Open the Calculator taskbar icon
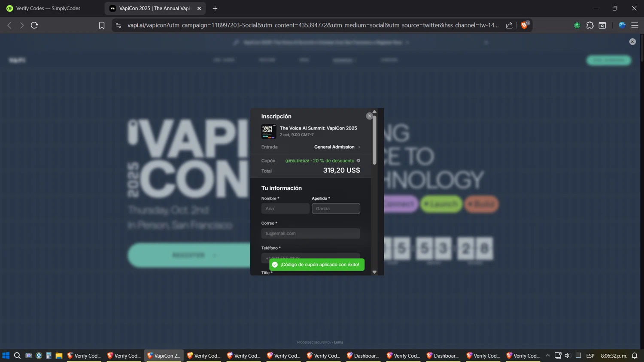Screen dimensions: 644x362 (49, 356)
